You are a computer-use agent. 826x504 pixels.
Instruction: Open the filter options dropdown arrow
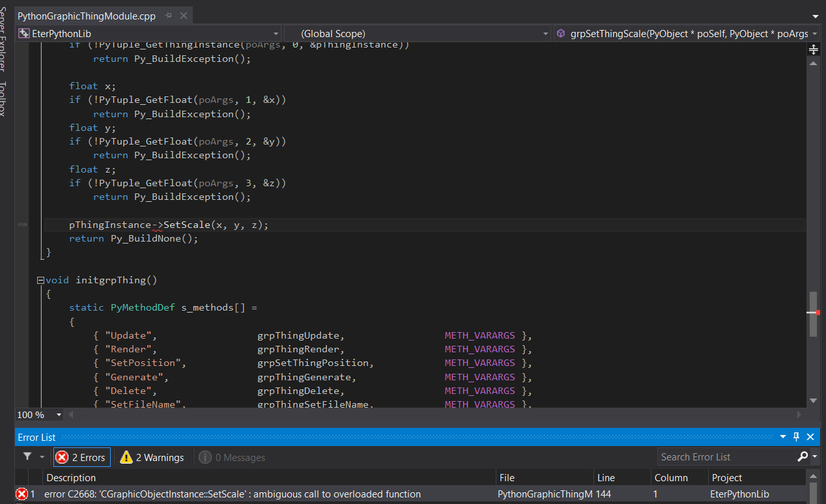point(42,457)
